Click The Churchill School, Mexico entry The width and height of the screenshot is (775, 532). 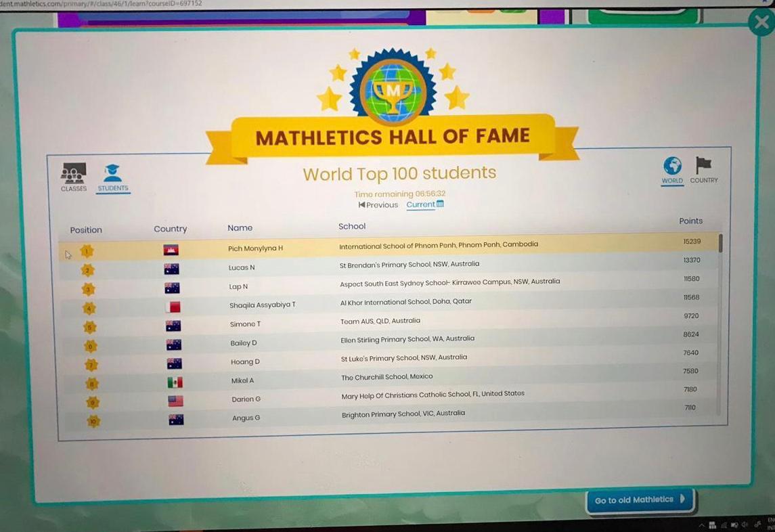click(x=387, y=377)
